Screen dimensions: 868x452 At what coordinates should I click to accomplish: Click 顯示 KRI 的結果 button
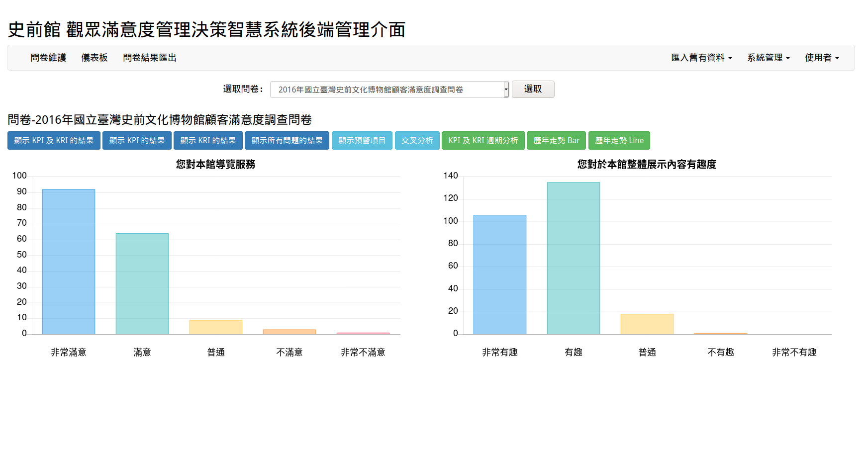(208, 141)
